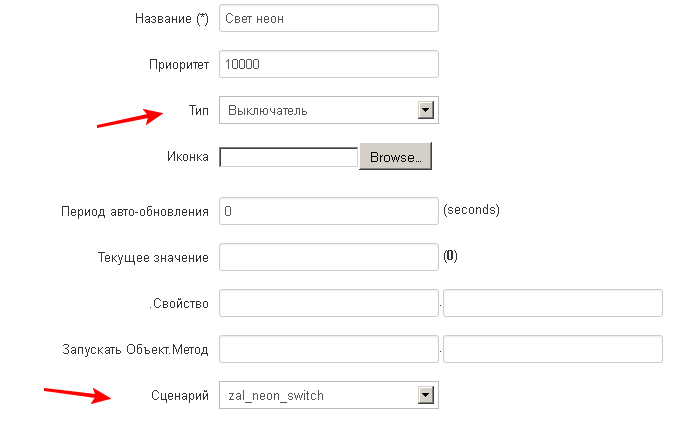Viewport: 674px width, 422px height.
Task: Open the Сценарий dropdown showing zal_neon_switch
Action: click(329, 395)
